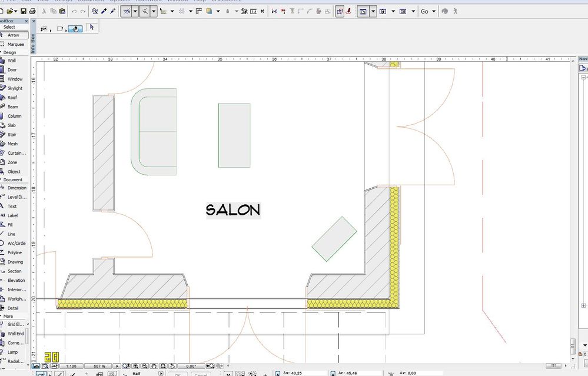Open the dropdown arrow next to Open folder
The height and width of the screenshot is (376, 588).
pyautogui.click(x=16, y=11)
